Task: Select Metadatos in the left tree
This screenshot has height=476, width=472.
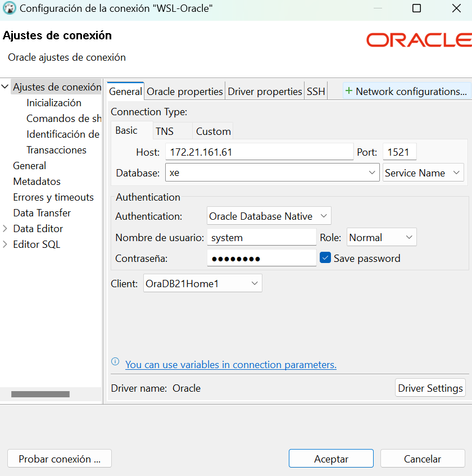Action: 37,182
